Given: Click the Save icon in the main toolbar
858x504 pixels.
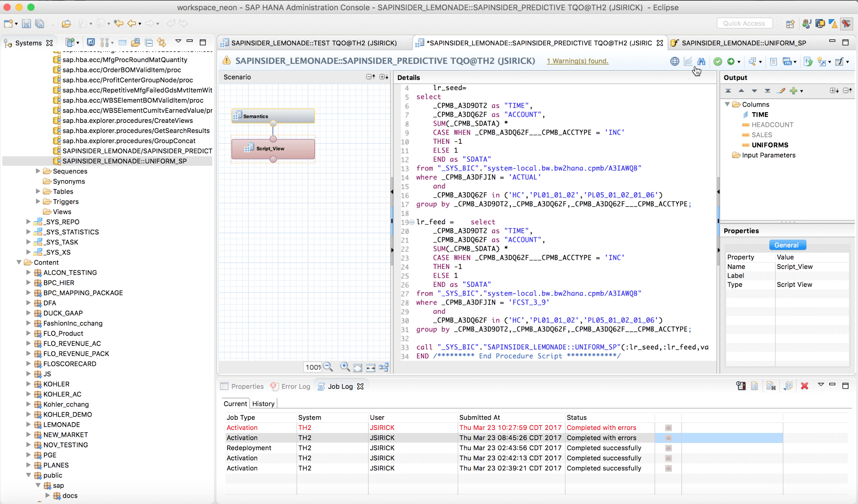Looking at the screenshot, I should click(x=26, y=23).
